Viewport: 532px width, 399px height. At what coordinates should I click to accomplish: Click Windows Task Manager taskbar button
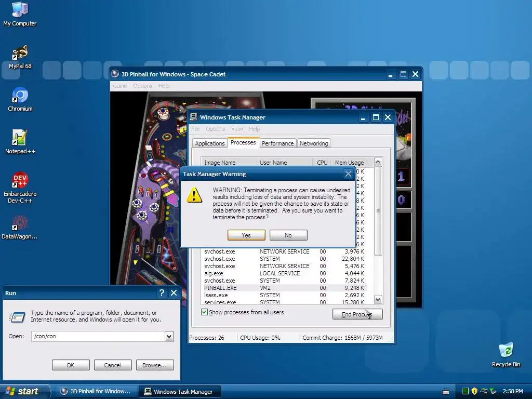(x=180, y=392)
